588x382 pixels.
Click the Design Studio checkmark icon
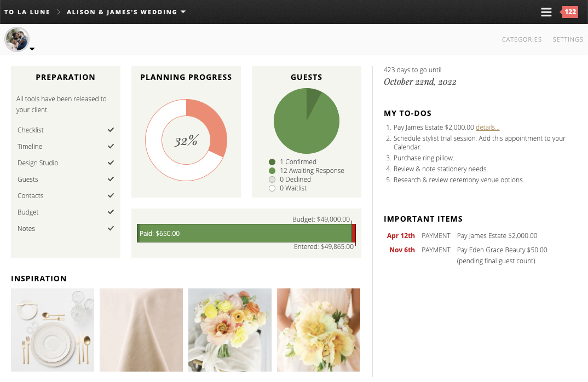click(x=111, y=163)
